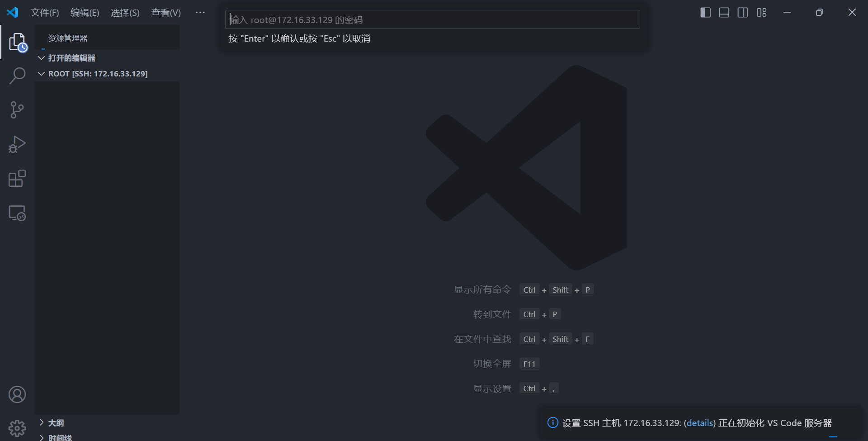The height and width of the screenshot is (441, 868).
Task: Open the Remote Explorer view icon
Action: (x=17, y=213)
